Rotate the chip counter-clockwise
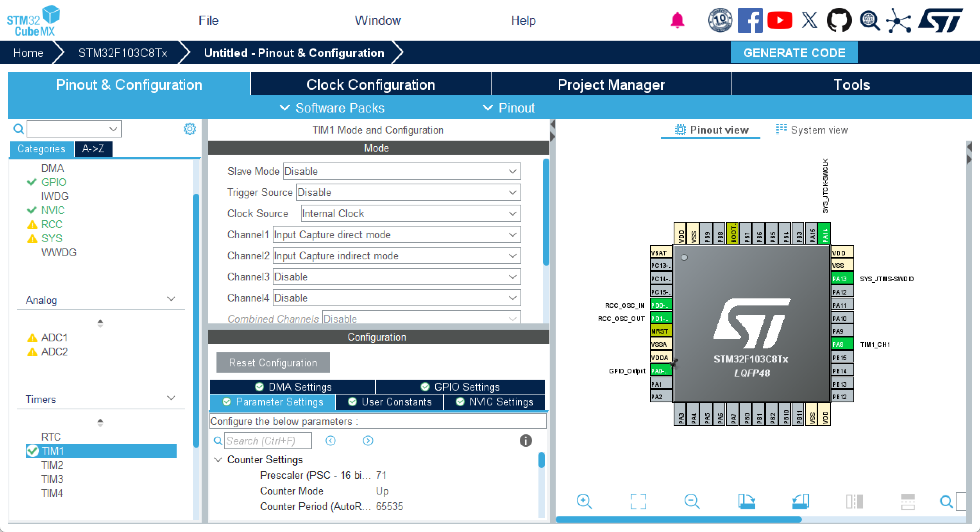 click(800, 502)
